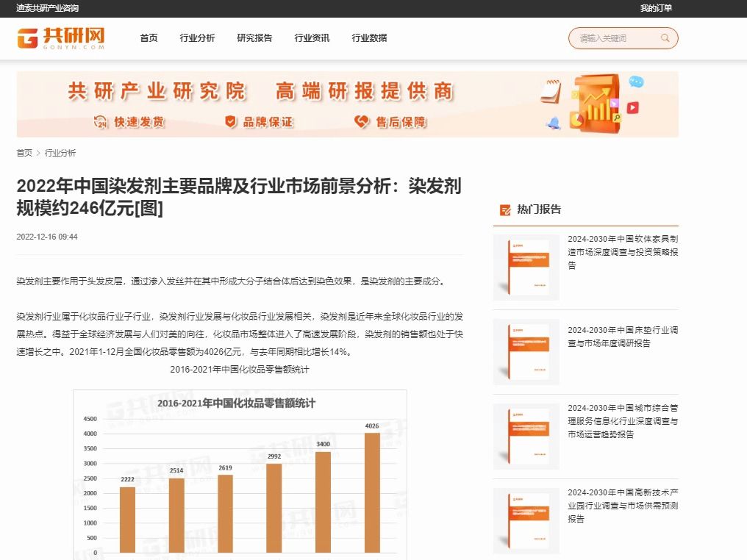This screenshot has width=747, height=560.
Task: Click the 首页 breadcrumb link
Action: coord(24,153)
